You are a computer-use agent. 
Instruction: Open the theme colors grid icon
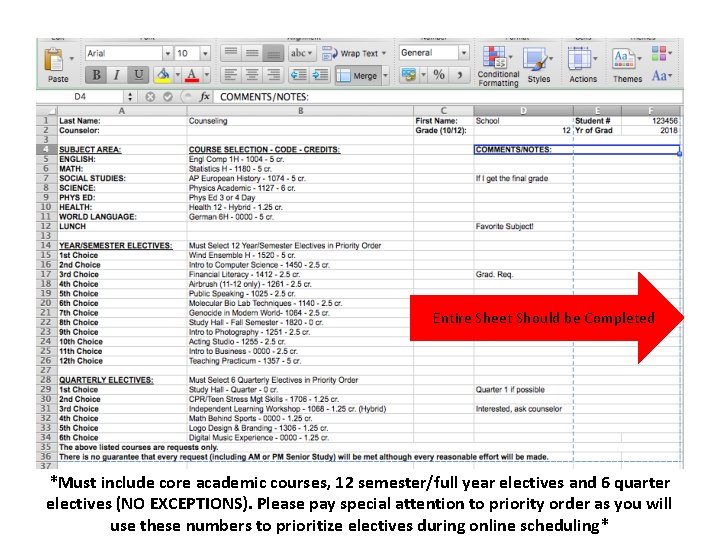pos(661,53)
